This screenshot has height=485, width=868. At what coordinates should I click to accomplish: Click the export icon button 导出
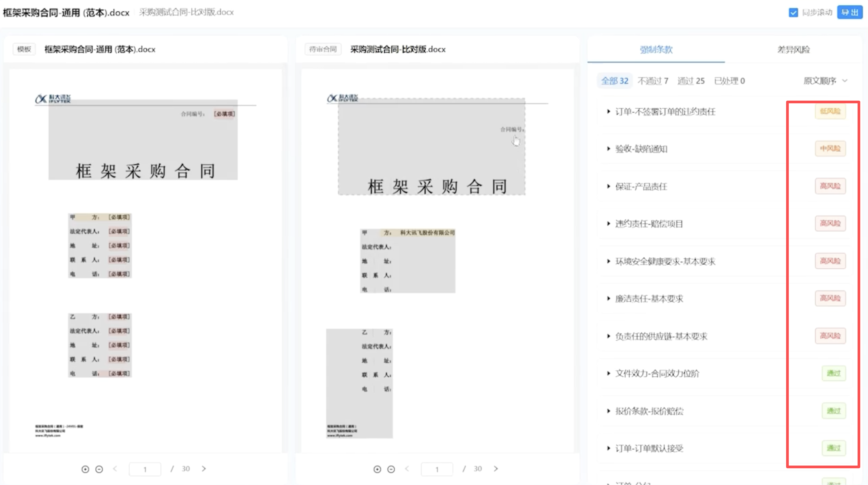click(850, 12)
